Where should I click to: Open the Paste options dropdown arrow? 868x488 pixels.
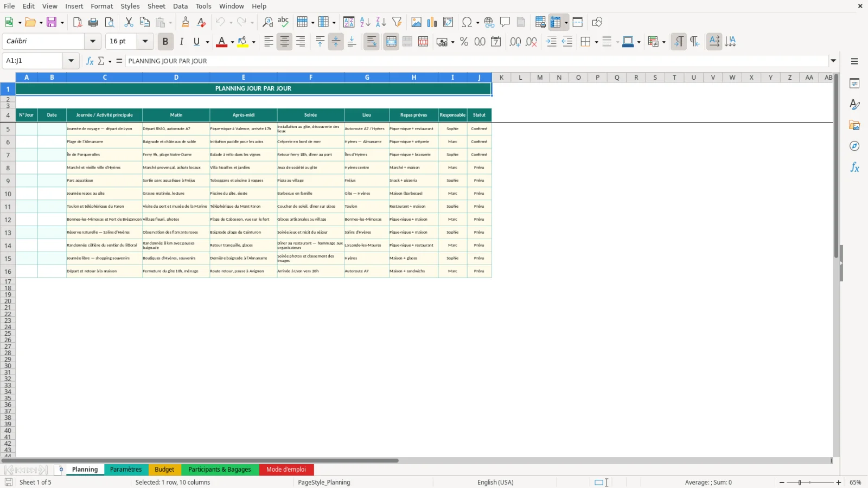170,22
